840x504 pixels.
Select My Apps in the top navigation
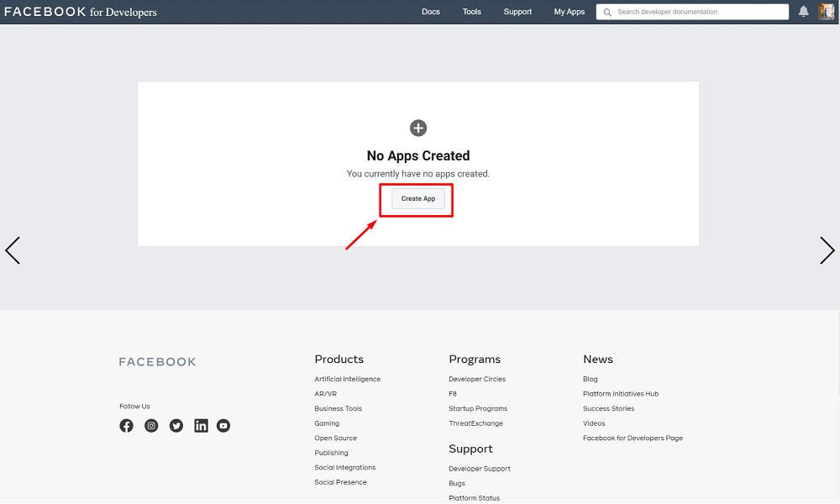(570, 12)
